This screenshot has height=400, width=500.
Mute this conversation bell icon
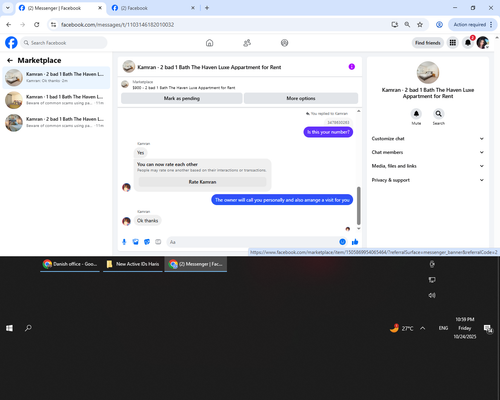(416, 114)
